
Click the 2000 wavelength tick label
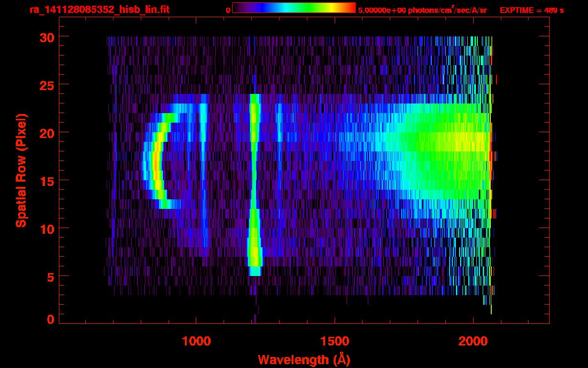(473, 341)
